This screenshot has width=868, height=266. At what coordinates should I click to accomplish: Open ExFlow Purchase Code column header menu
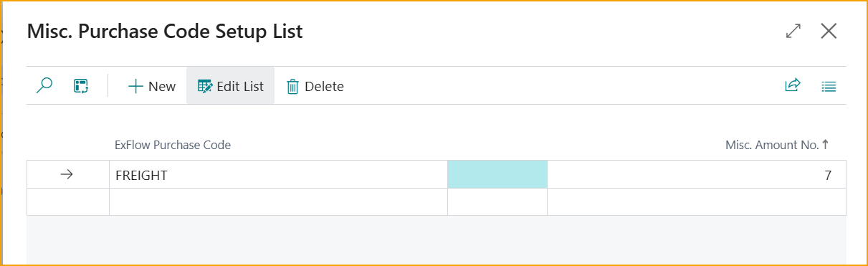pyautogui.click(x=173, y=145)
